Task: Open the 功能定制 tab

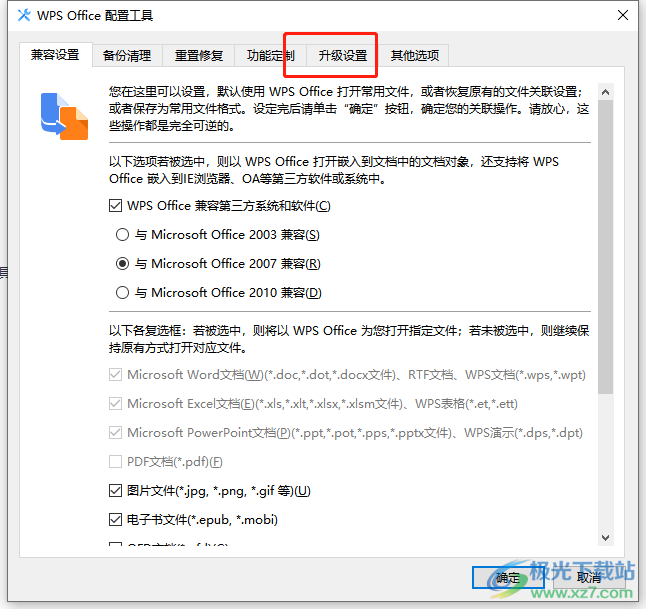Action: point(270,55)
